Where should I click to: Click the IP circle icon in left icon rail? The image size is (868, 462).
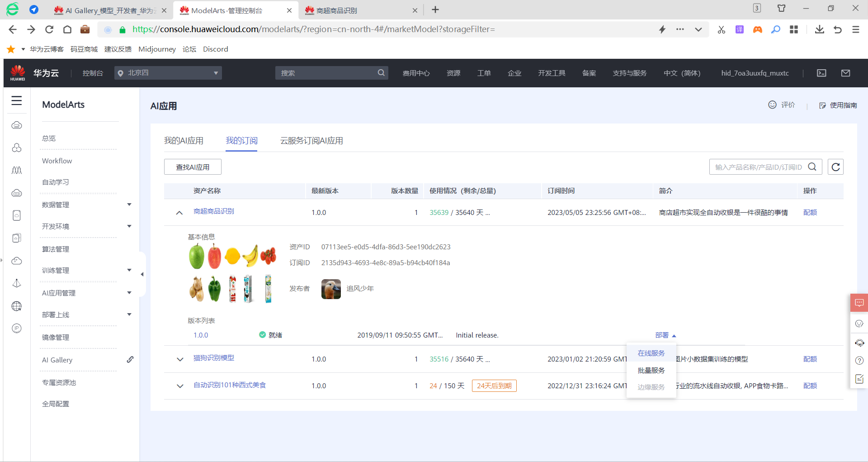pyautogui.click(x=17, y=328)
